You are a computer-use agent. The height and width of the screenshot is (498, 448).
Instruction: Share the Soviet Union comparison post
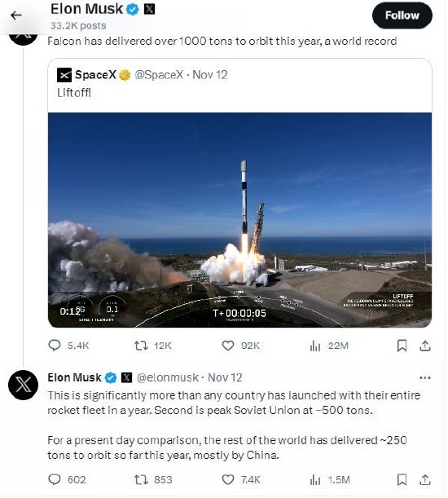pyautogui.click(x=425, y=479)
